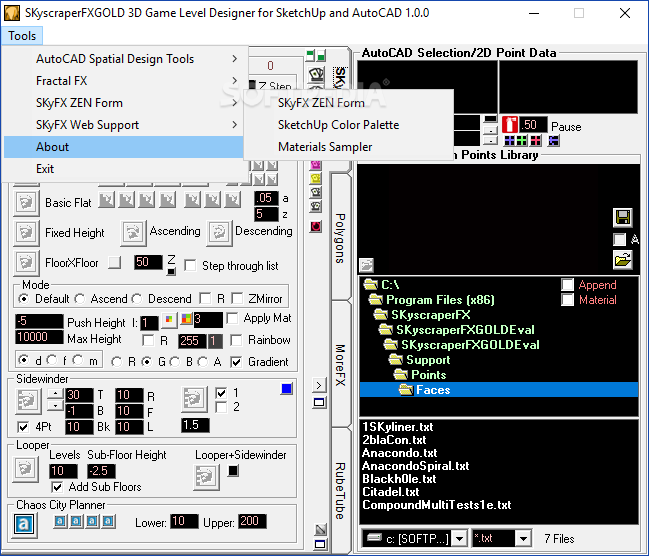Click the Looper build icon

26,469
